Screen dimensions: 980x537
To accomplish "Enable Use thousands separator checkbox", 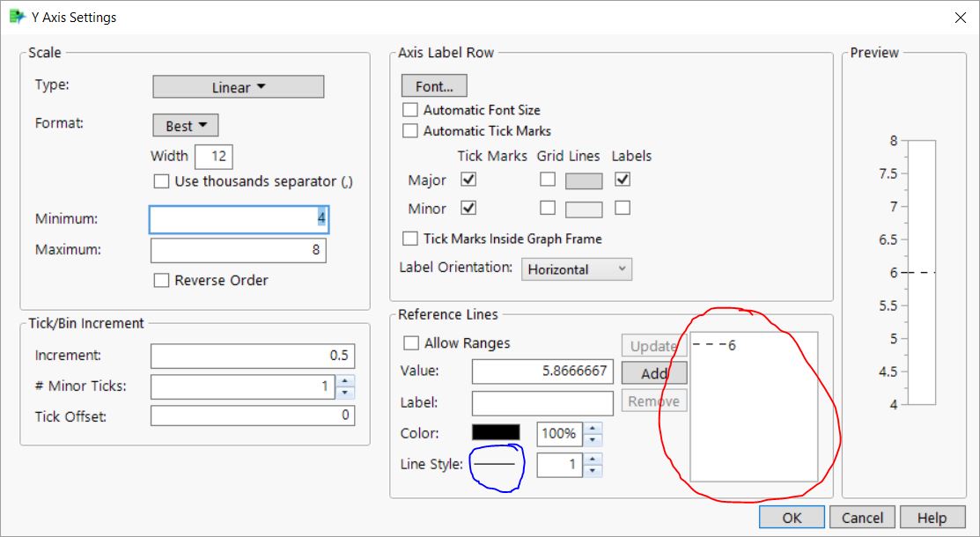I will (161, 181).
